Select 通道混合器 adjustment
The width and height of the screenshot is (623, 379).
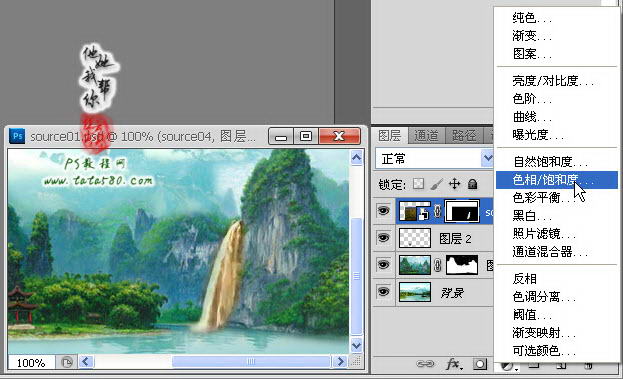pos(556,251)
